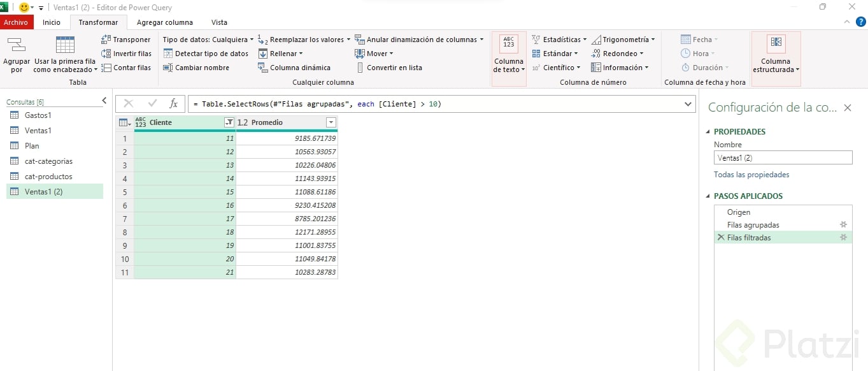Open the Trigonometría dropdown
Image resolution: width=868 pixels, height=371 pixels.
tap(623, 40)
